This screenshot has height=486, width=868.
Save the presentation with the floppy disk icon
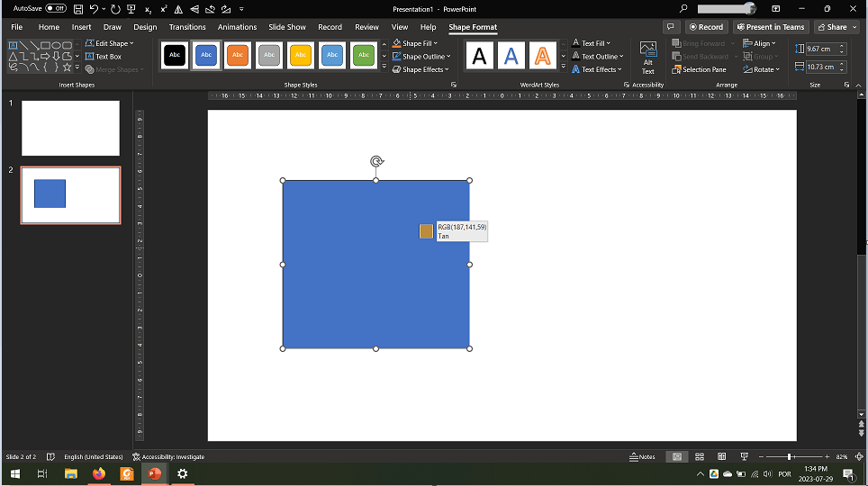click(78, 9)
